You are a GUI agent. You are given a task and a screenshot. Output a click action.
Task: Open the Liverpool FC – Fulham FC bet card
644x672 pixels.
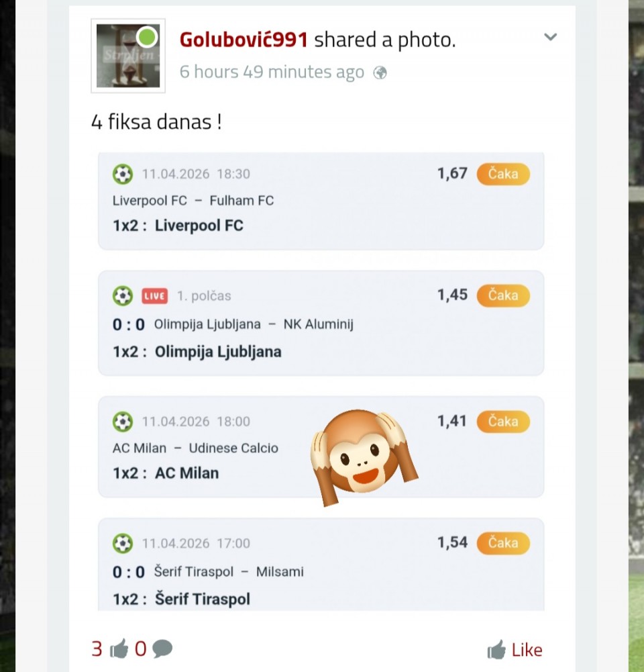pyautogui.click(x=321, y=201)
